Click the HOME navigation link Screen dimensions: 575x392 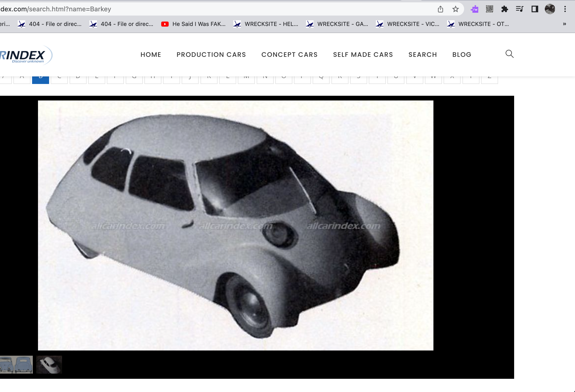point(151,55)
